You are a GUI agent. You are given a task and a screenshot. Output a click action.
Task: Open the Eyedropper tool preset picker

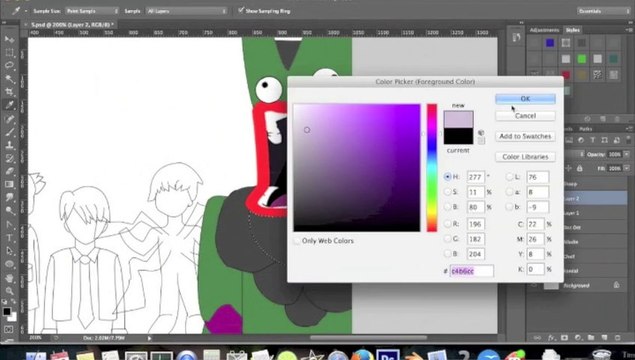[26, 11]
